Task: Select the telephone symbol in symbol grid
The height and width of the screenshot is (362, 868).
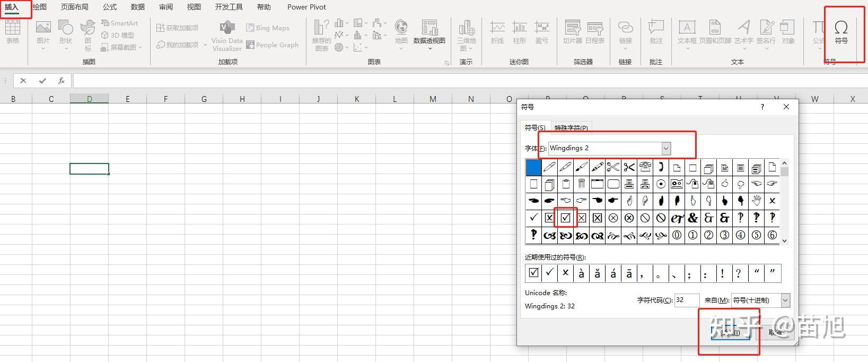Action: coord(645,168)
